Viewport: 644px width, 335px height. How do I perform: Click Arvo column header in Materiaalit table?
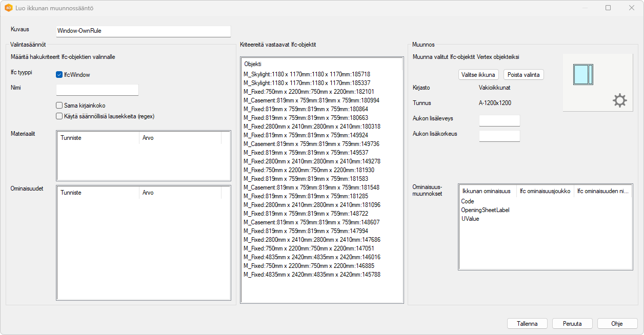180,138
